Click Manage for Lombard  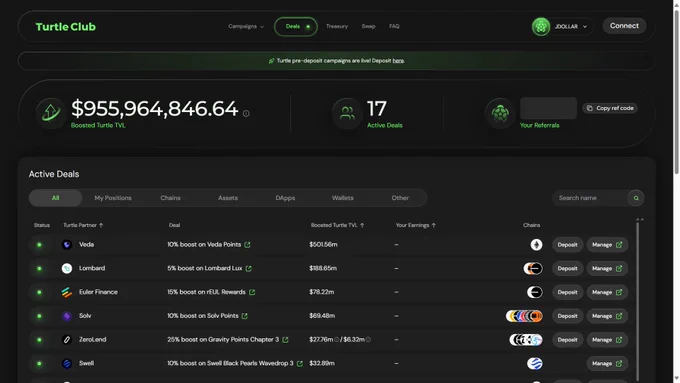[x=607, y=268]
